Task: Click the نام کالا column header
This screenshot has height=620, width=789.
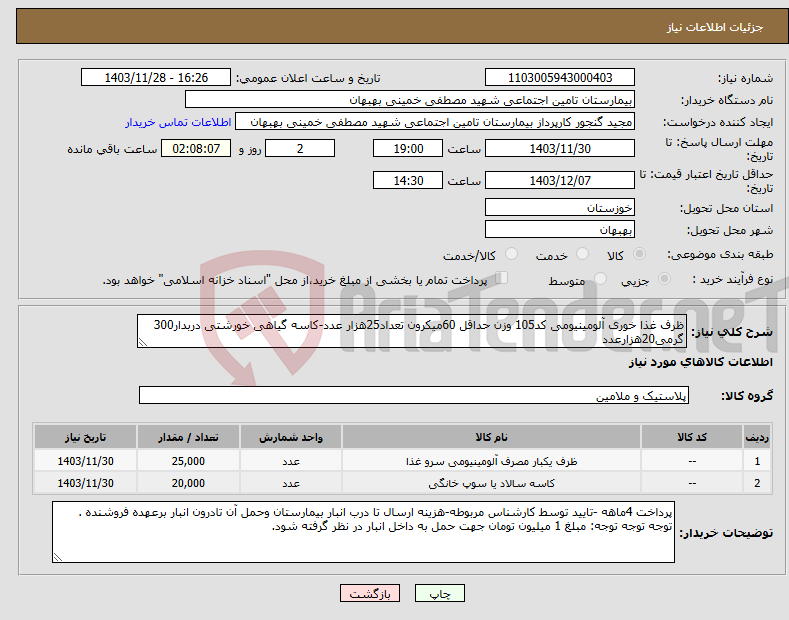Action: 491,437
